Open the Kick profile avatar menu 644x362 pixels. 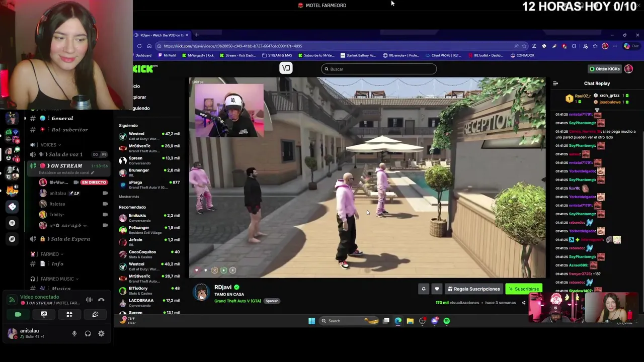(628, 69)
